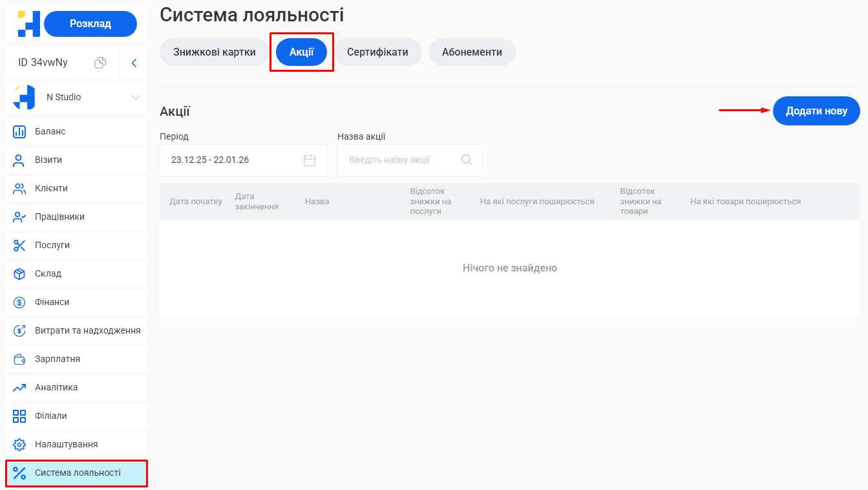Viewport: 868px width, 490px height.
Task: Focus the Назва акції search field
Action: pyautogui.click(x=401, y=160)
